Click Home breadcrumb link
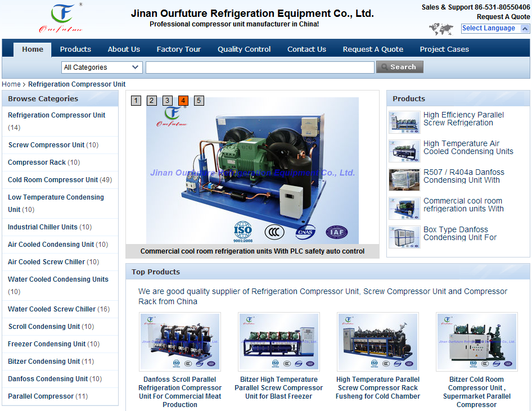This screenshot has width=532, height=411. coord(11,84)
